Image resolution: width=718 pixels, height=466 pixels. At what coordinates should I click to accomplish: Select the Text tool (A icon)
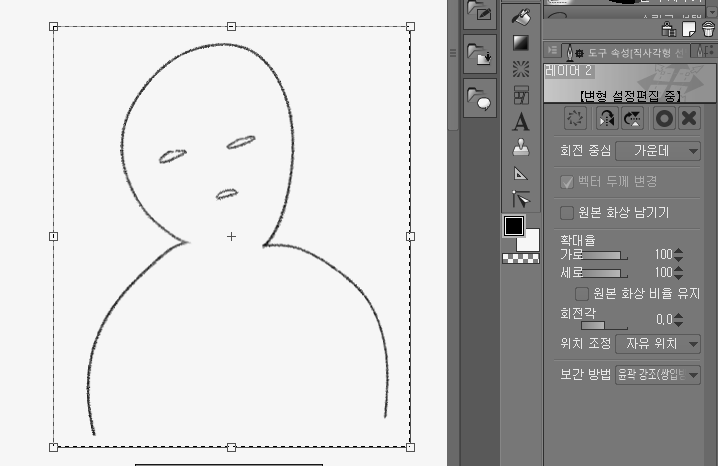pyautogui.click(x=521, y=122)
